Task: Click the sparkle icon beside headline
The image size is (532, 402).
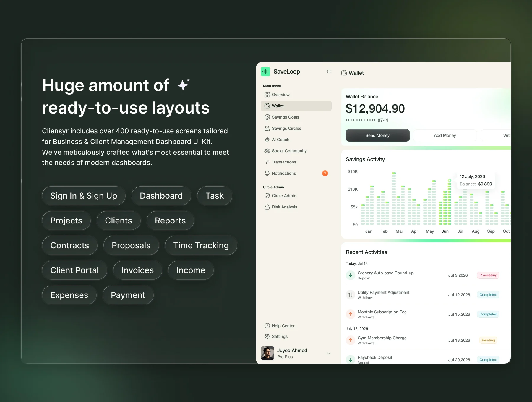Action: 184,85
